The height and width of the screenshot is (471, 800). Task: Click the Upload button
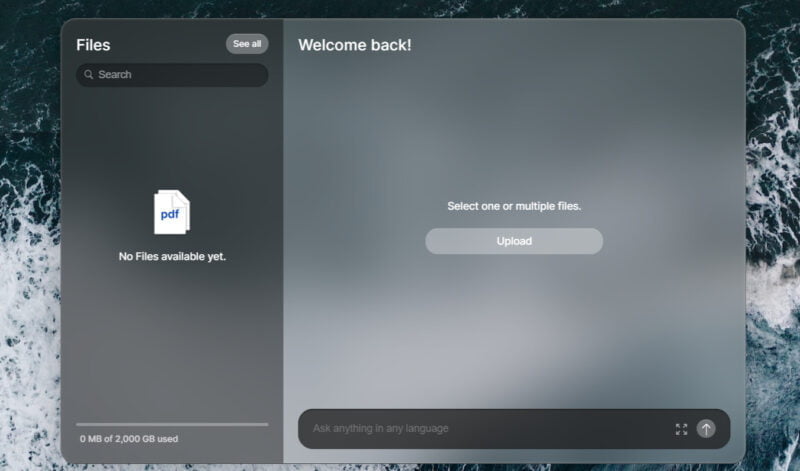514,241
